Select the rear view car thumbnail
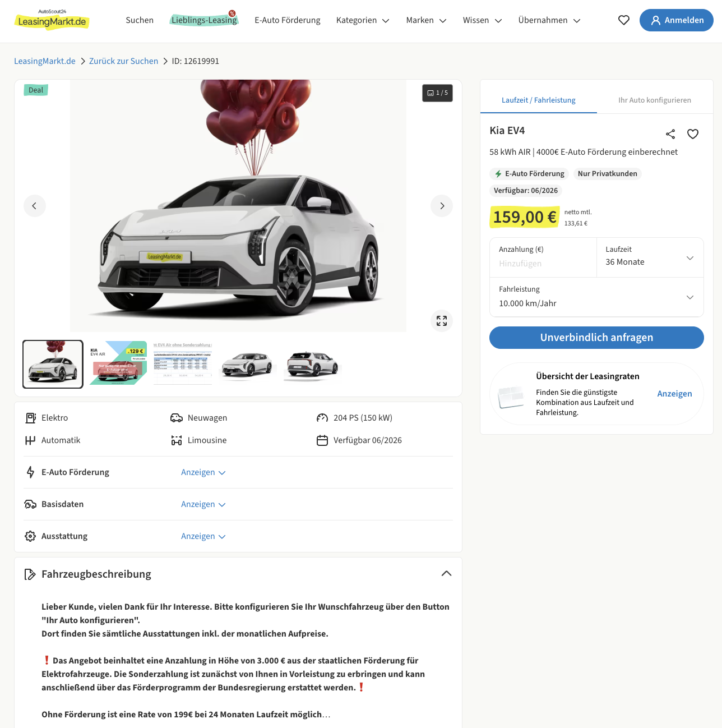722x728 pixels. 312,364
